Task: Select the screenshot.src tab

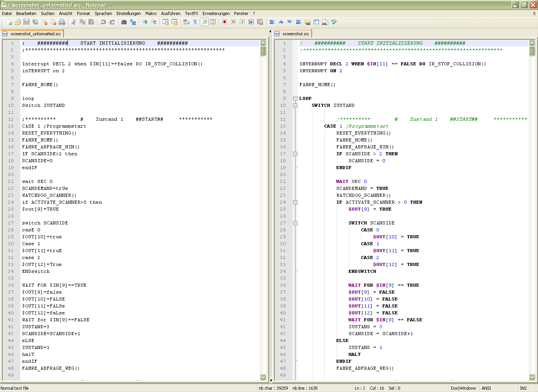Action: click(292, 34)
